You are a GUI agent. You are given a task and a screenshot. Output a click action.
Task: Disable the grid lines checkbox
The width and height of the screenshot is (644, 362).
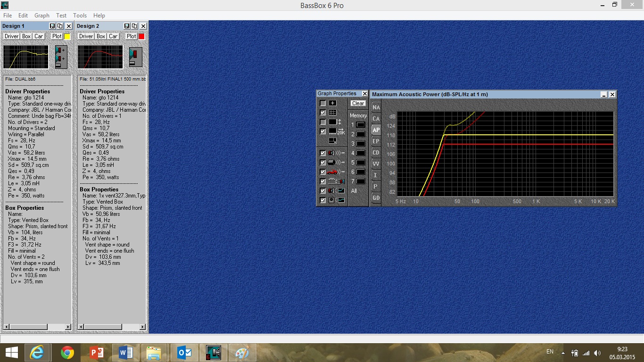[x=323, y=113]
